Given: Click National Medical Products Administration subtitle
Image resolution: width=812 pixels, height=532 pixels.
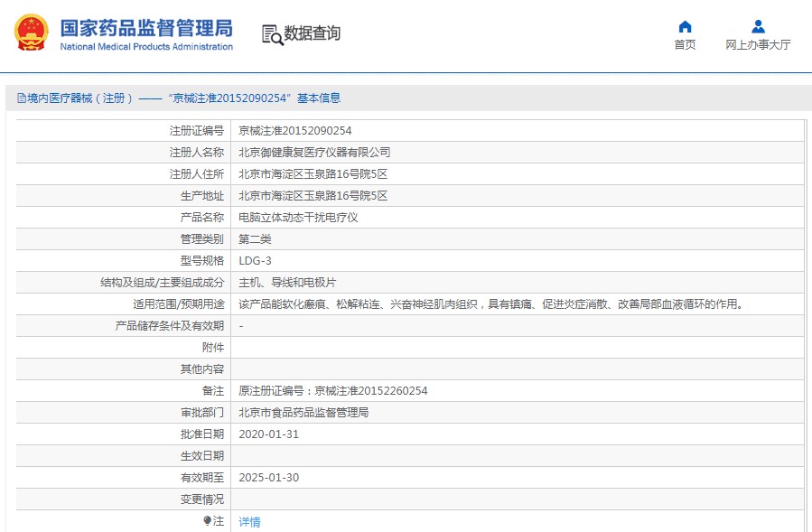Looking at the screenshot, I should click(146, 47).
